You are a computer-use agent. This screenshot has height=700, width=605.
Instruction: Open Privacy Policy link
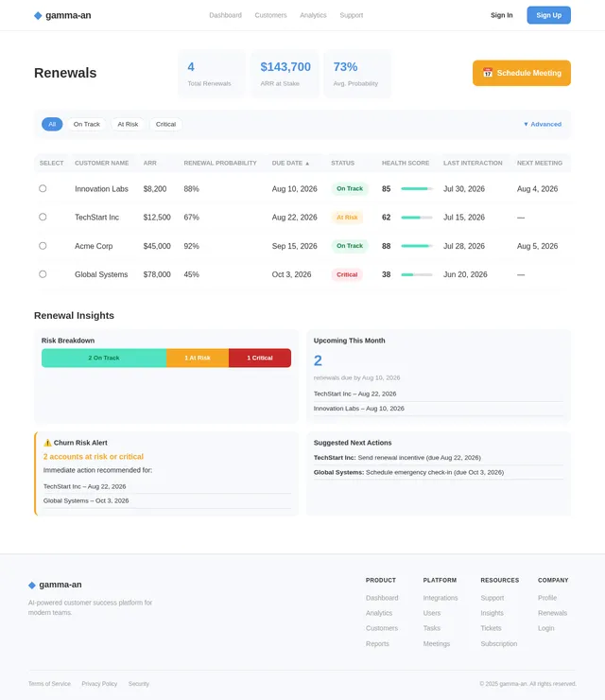99,684
